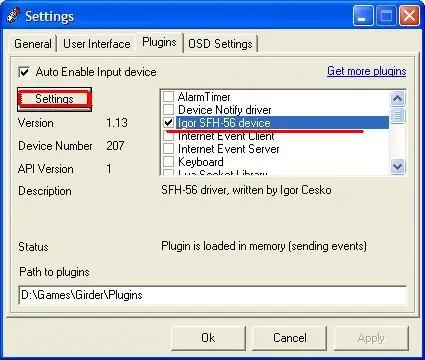Enable the Internet Event Server checkbox

tap(168, 149)
